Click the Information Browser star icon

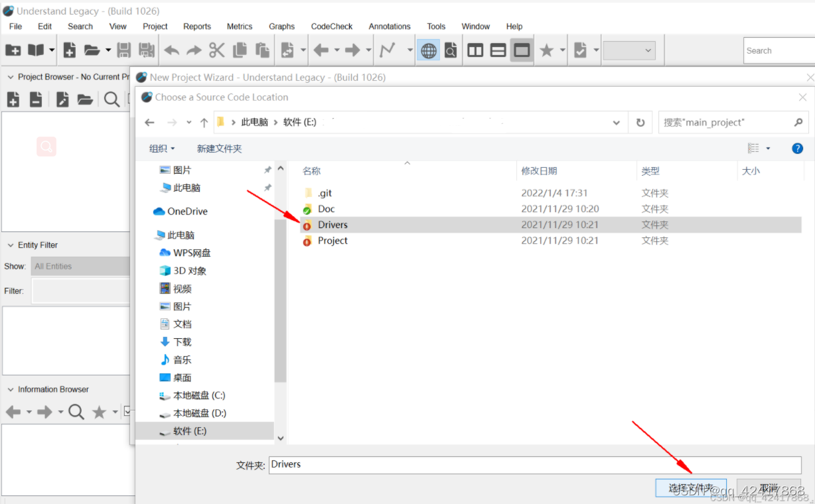99,412
